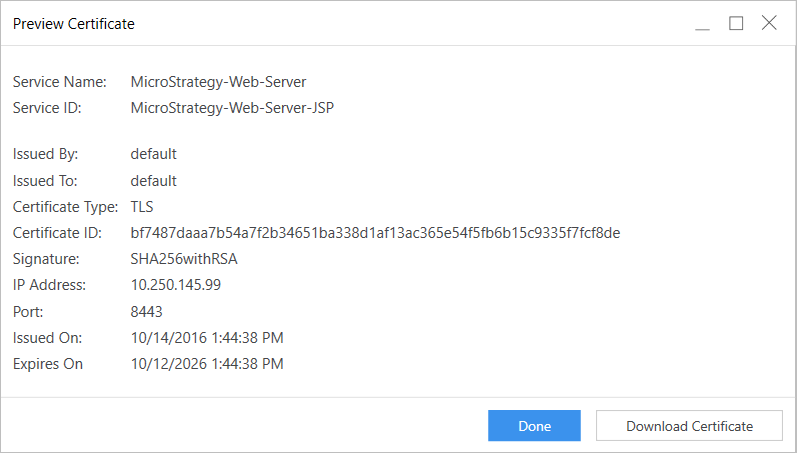Click the Issued To value 'default'

coord(154,181)
